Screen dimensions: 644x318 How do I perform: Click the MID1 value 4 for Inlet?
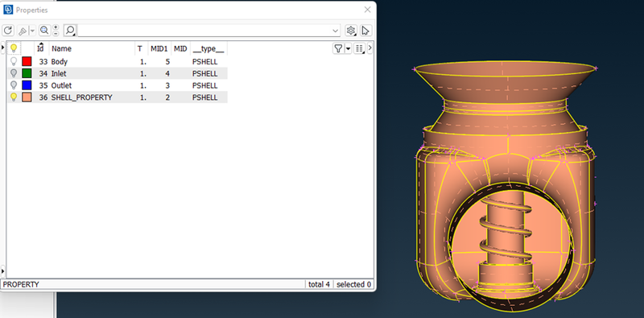click(167, 74)
